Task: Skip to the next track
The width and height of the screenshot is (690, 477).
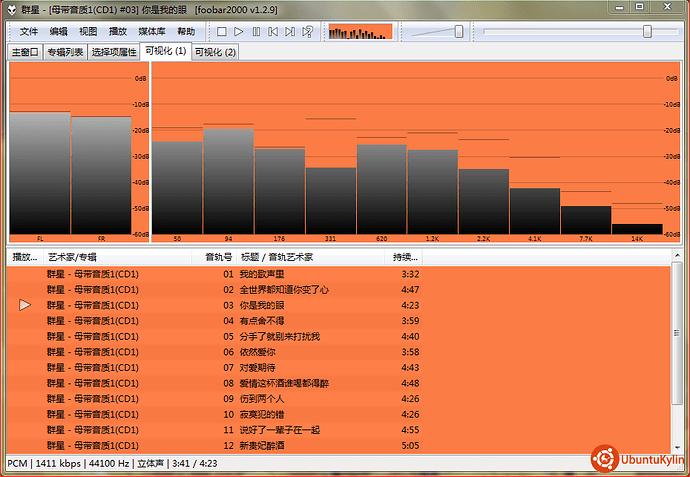Action: click(290, 32)
